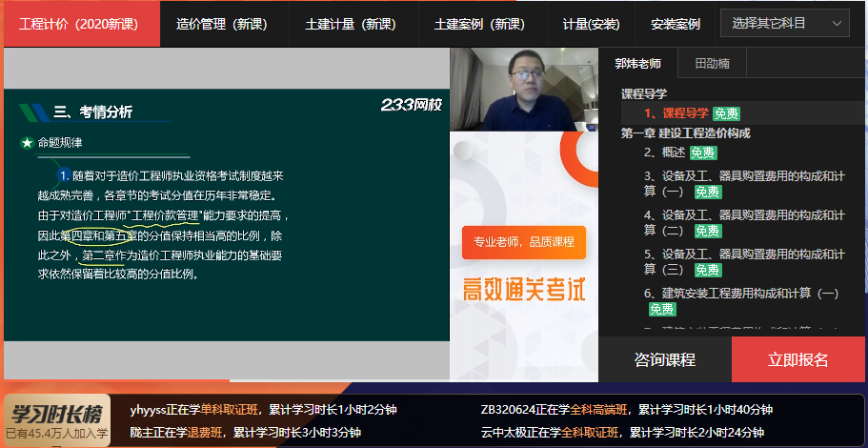This screenshot has height=448, width=868.
Task: Open the 选择其它科目 dropdown
Action: 784,23
